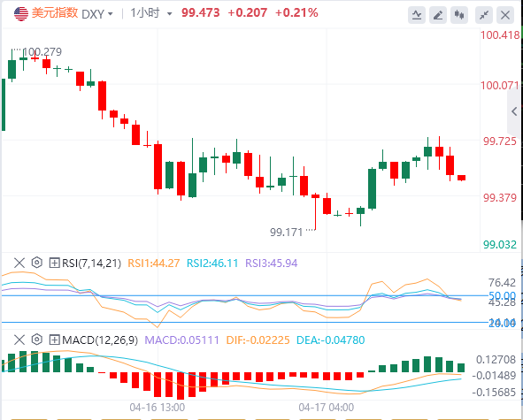Click the shrink/collapse arrows icon
Viewport: 523px width, 420px height.
[484, 15]
